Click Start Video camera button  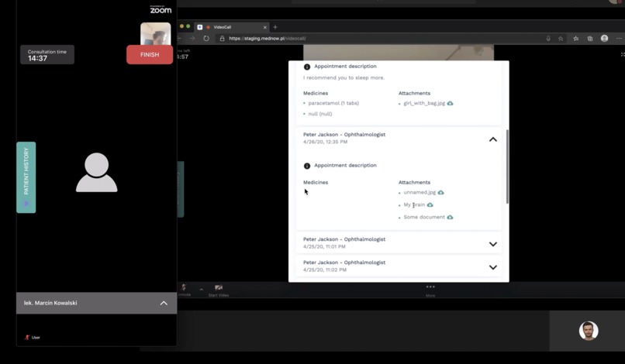coord(219,290)
